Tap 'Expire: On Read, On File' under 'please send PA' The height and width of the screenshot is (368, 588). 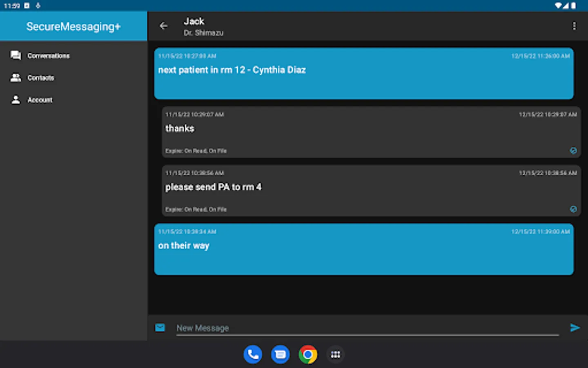[196, 209]
